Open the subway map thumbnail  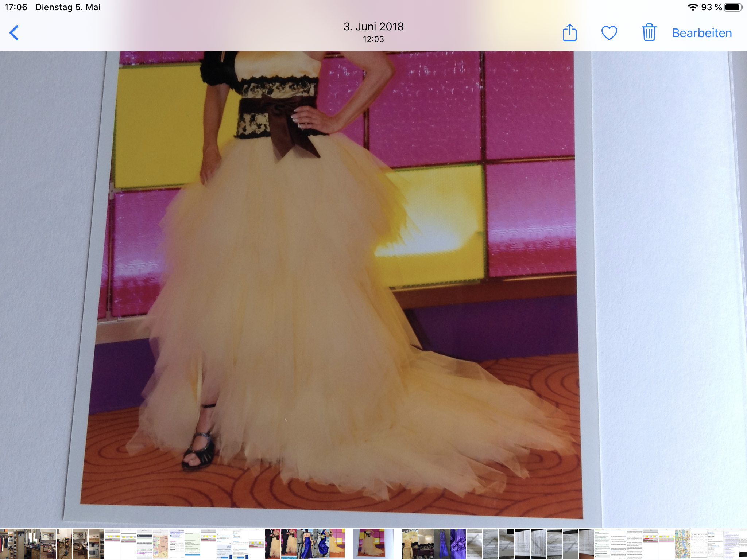coord(683,544)
